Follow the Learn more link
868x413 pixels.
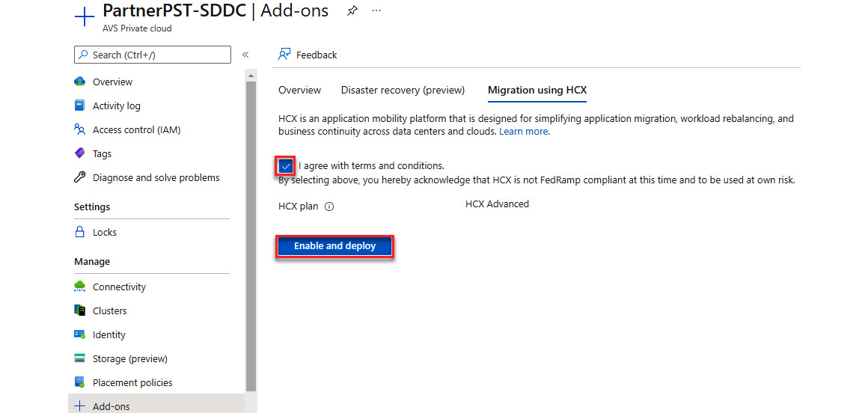[x=524, y=132]
